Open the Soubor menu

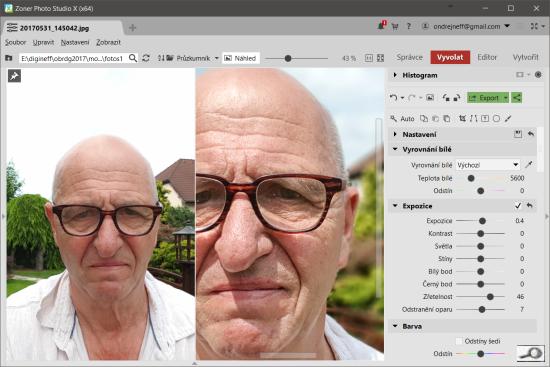point(15,42)
